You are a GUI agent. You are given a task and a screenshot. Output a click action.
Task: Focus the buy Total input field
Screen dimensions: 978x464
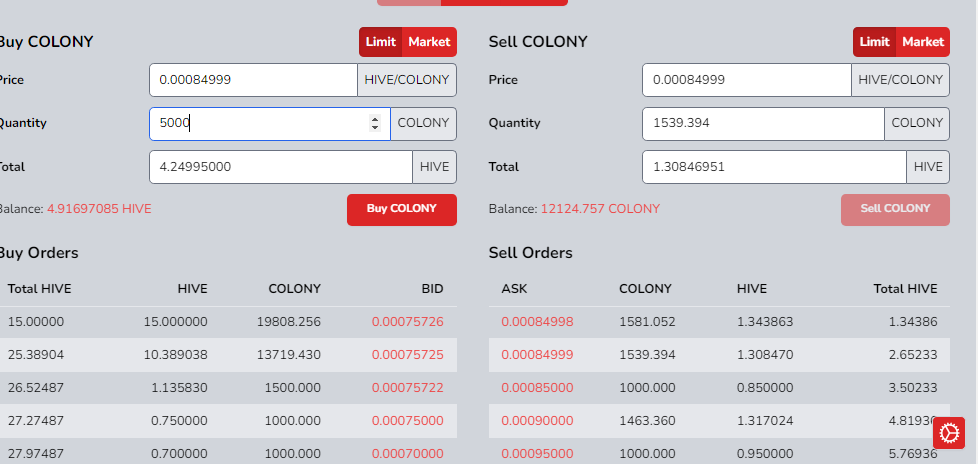click(x=280, y=167)
